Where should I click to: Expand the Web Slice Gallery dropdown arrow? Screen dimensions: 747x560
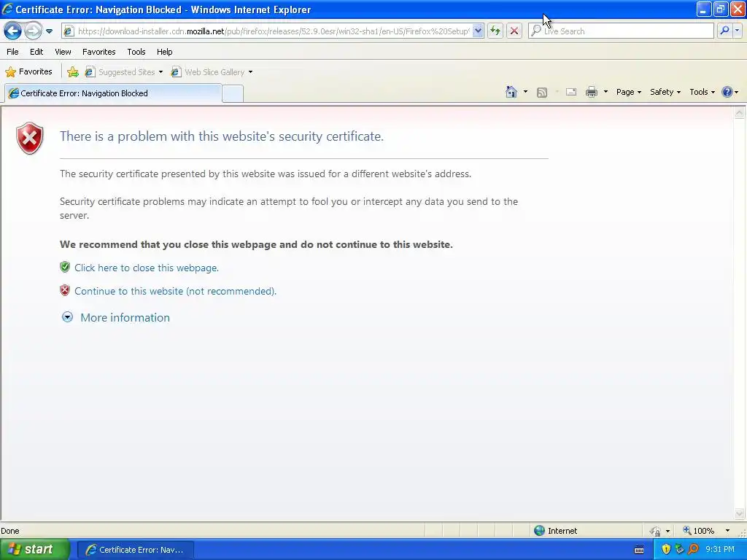pyautogui.click(x=251, y=72)
